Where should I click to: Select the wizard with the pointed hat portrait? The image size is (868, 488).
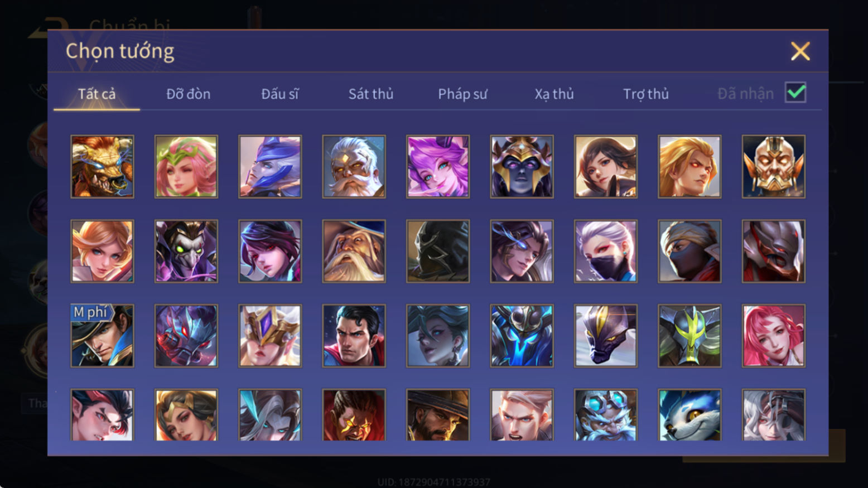coord(354,251)
